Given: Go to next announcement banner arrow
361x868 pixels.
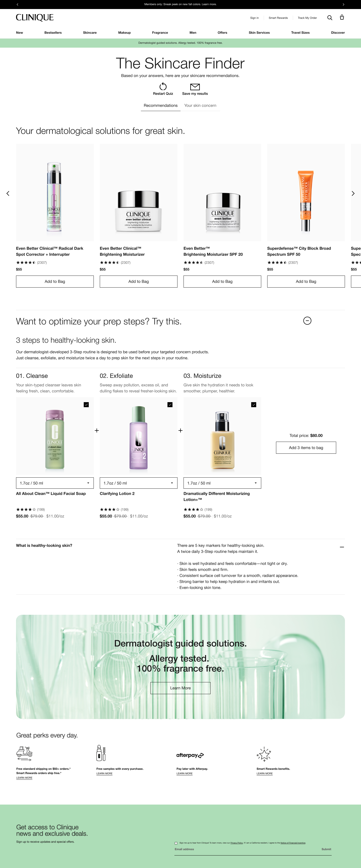Looking at the screenshot, I should (x=343, y=4).
